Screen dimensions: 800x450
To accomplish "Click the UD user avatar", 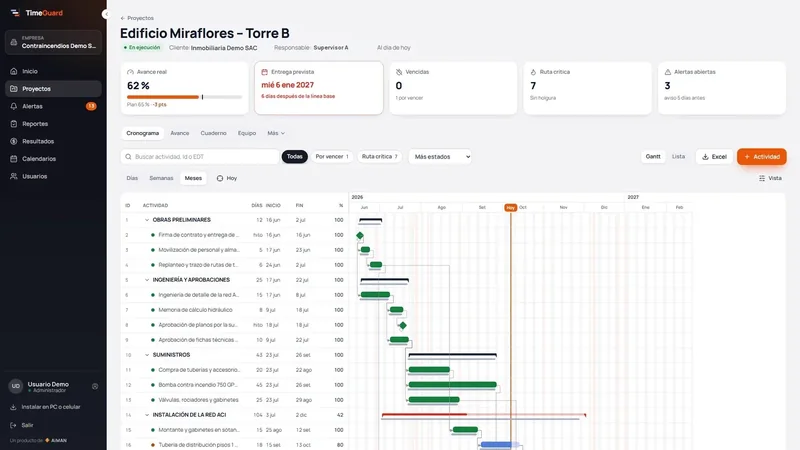I will [16, 386].
